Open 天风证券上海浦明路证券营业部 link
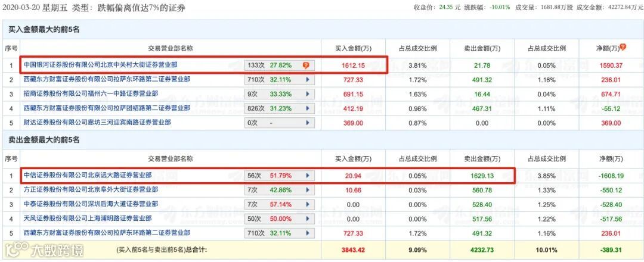Viewport: 644px width, 262px height. [x=88, y=219]
